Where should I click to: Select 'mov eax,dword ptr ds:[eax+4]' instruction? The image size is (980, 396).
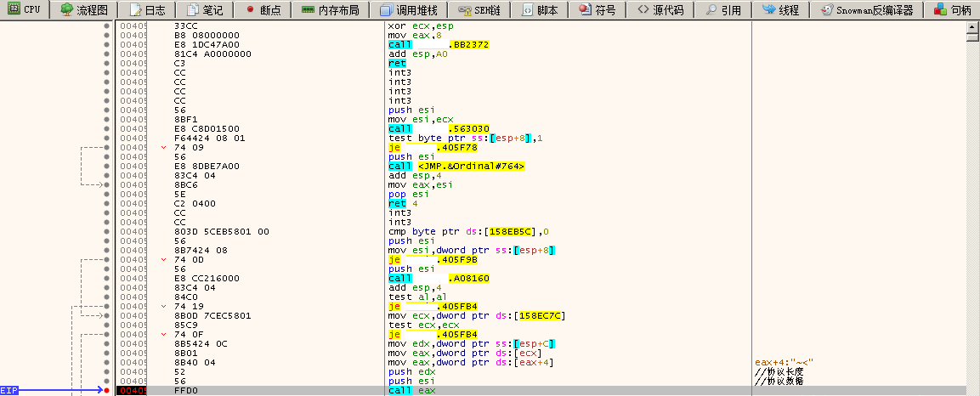[x=470, y=362]
